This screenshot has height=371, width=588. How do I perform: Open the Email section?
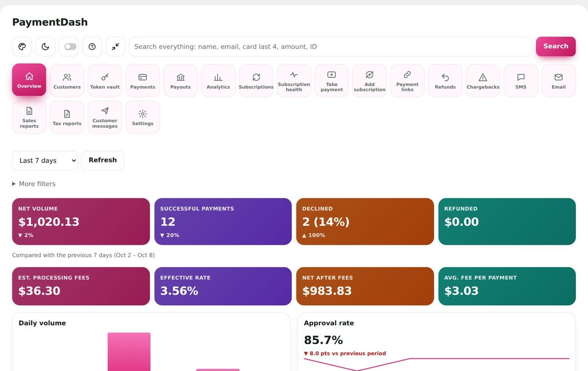(x=559, y=80)
